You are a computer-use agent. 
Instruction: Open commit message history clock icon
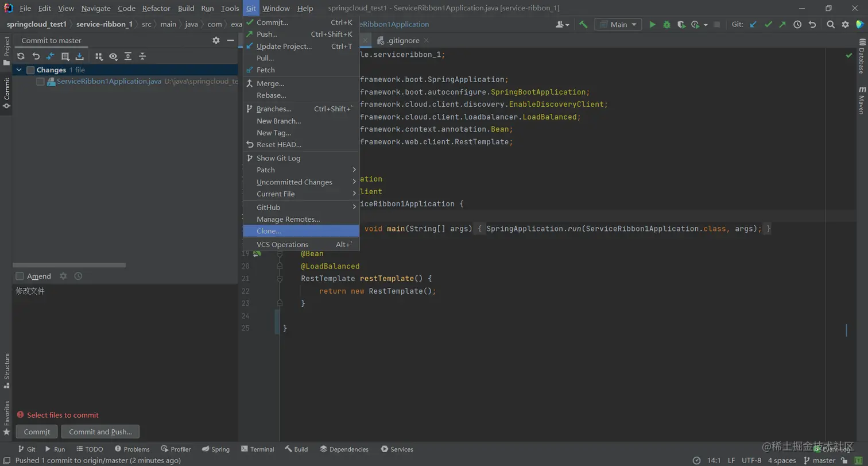point(78,276)
